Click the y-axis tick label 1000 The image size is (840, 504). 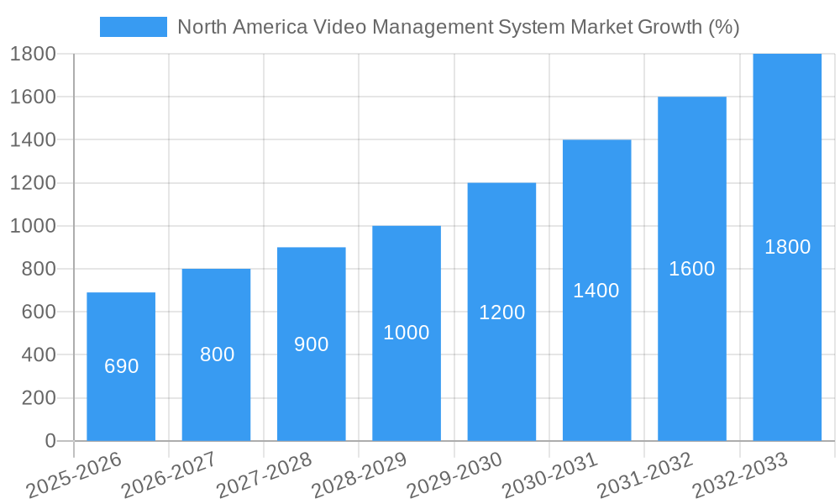[34, 226]
